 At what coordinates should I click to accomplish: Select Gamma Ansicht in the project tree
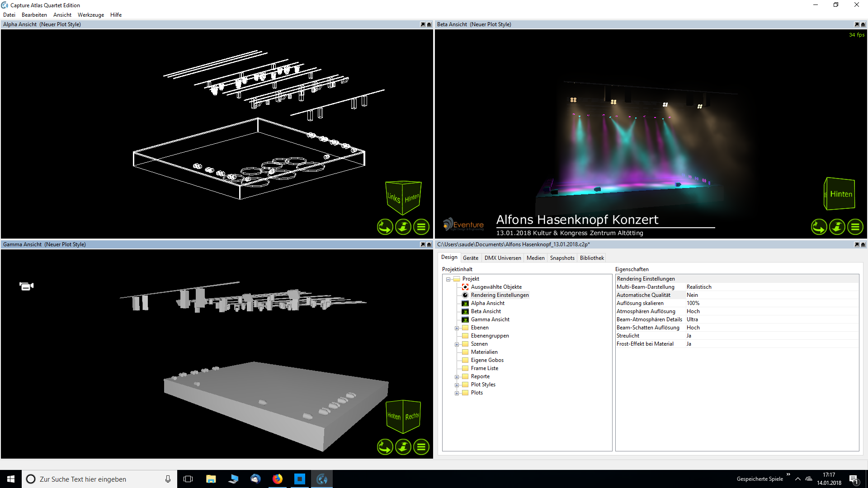pyautogui.click(x=490, y=319)
